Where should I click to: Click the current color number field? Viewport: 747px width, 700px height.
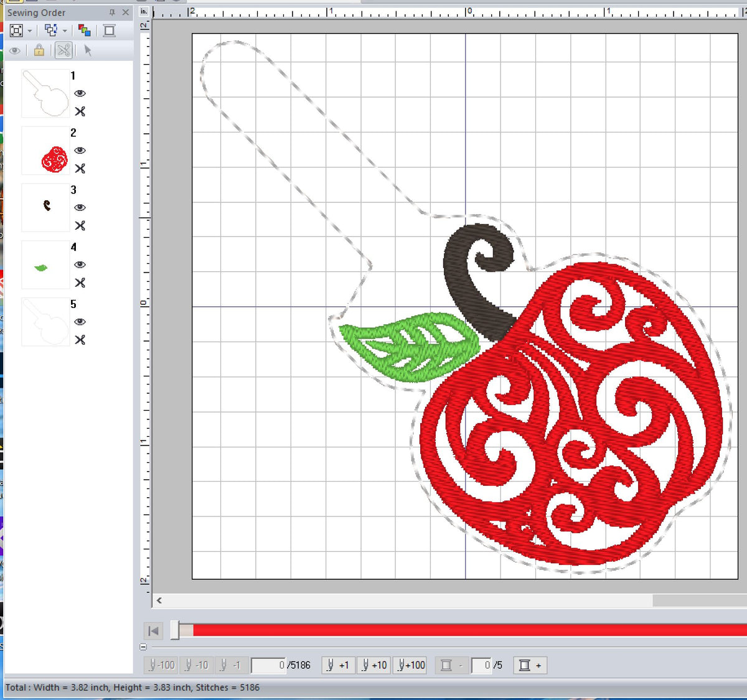tap(482, 666)
